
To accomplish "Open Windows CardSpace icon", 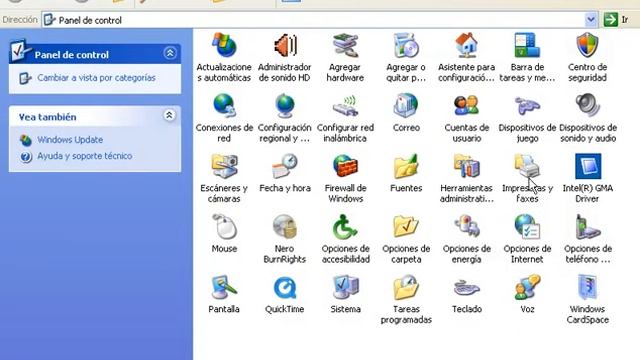I will 587,287.
